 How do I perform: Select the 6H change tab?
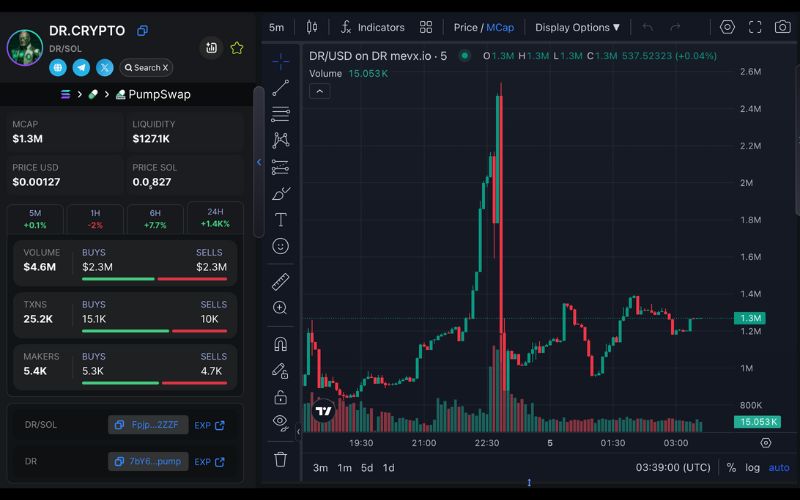pyautogui.click(x=155, y=219)
